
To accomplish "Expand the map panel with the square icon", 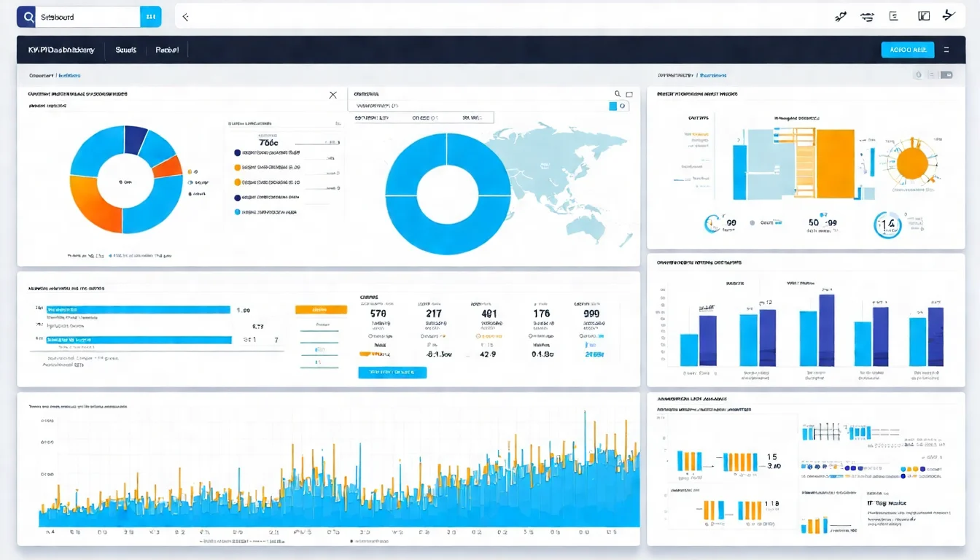I will click(629, 94).
